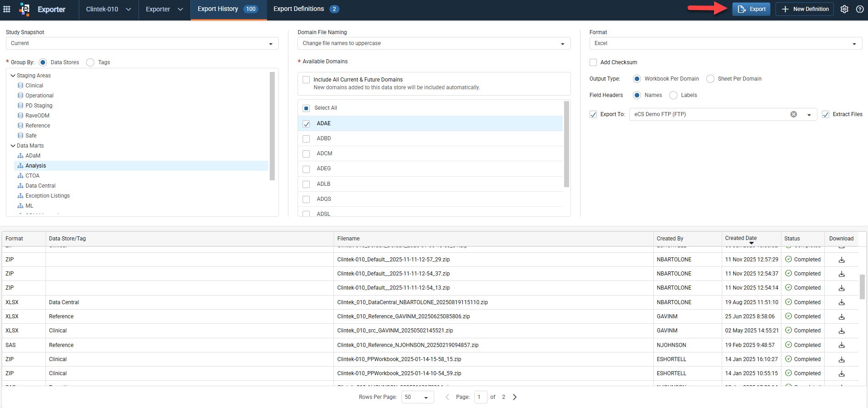Open the Rows Per Page dropdown
868x408 pixels.
click(417, 397)
